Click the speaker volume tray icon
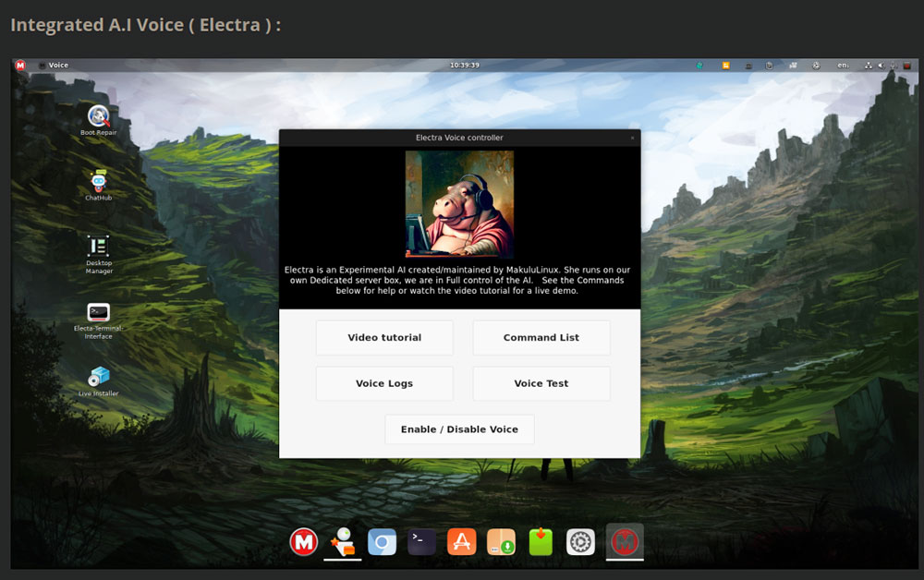Viewport: 924px width, 580px height. pos(881,66)
